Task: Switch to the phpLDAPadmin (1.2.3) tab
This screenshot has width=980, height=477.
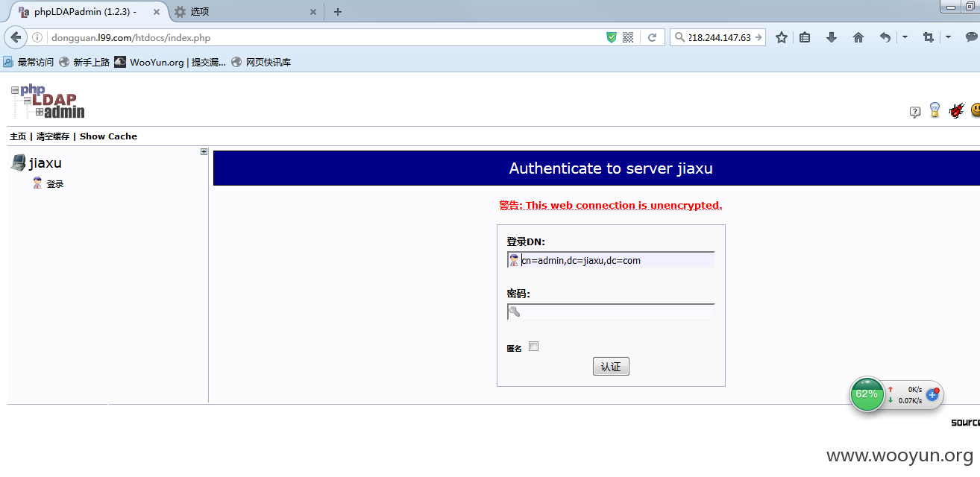Action: coord(85,12)
